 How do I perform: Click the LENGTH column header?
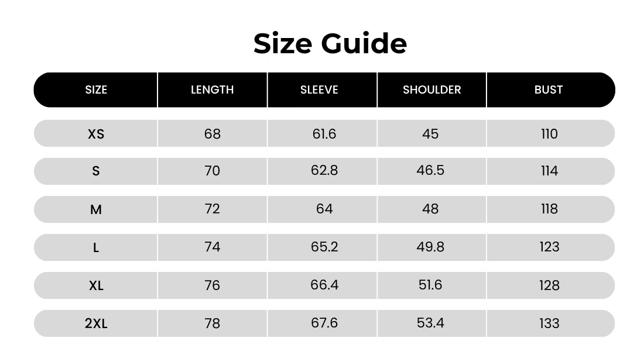tap(212, 90)
